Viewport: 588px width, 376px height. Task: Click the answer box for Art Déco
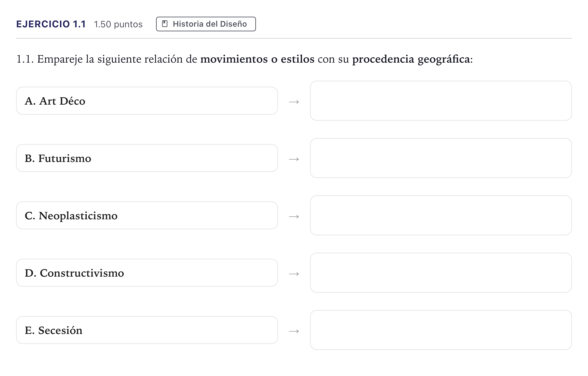pos(441,101)
